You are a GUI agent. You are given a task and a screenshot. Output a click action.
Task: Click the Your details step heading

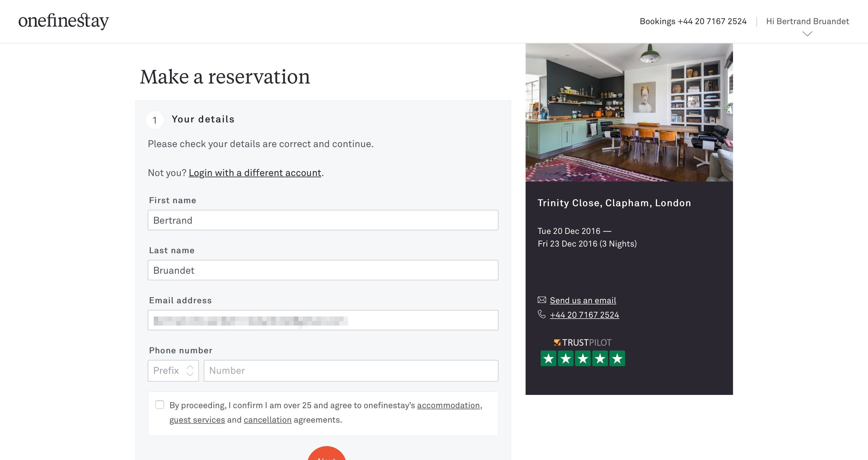pos(203,119)
